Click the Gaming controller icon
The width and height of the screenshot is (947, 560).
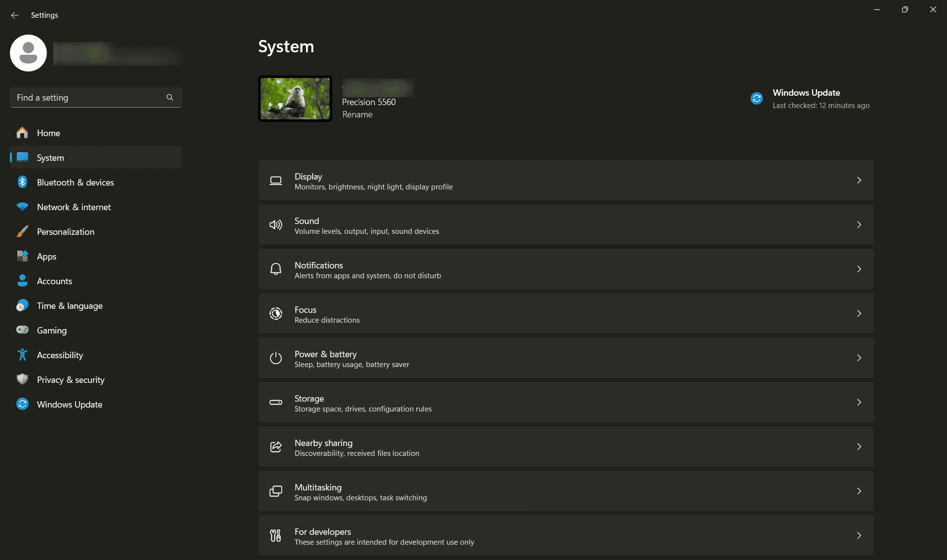23,330
